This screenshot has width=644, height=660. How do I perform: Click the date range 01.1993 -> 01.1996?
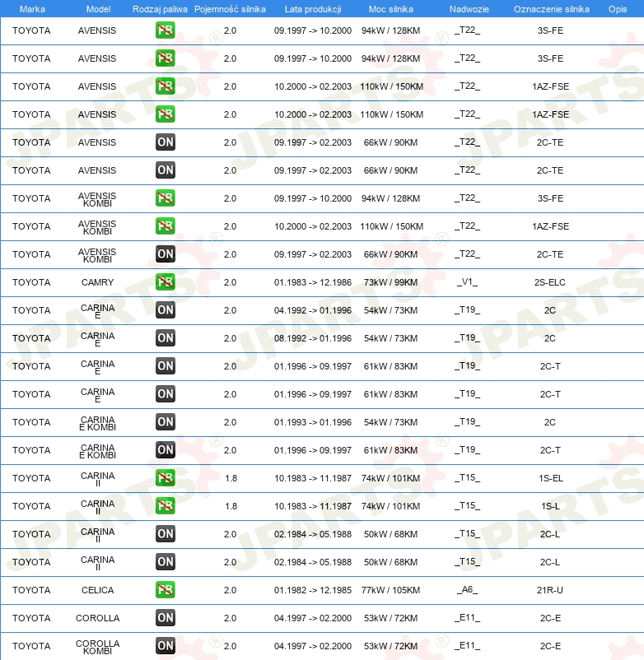pyautogui.click(x=312, y=422)
